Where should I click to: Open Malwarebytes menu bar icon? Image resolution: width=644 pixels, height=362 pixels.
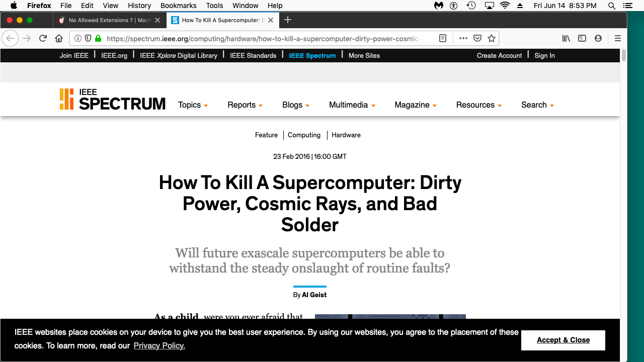tap(439, 6)
